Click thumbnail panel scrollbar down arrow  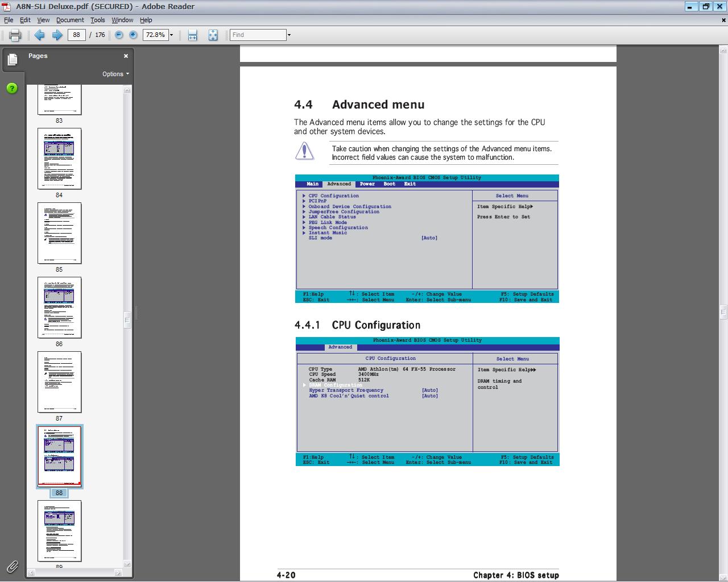click(x=127, y=564)
